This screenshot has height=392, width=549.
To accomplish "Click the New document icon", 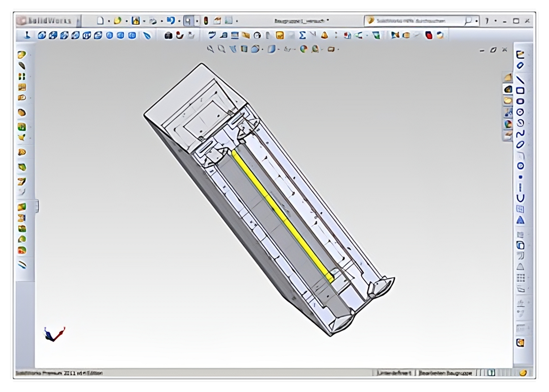I will [x=100, y=21].
